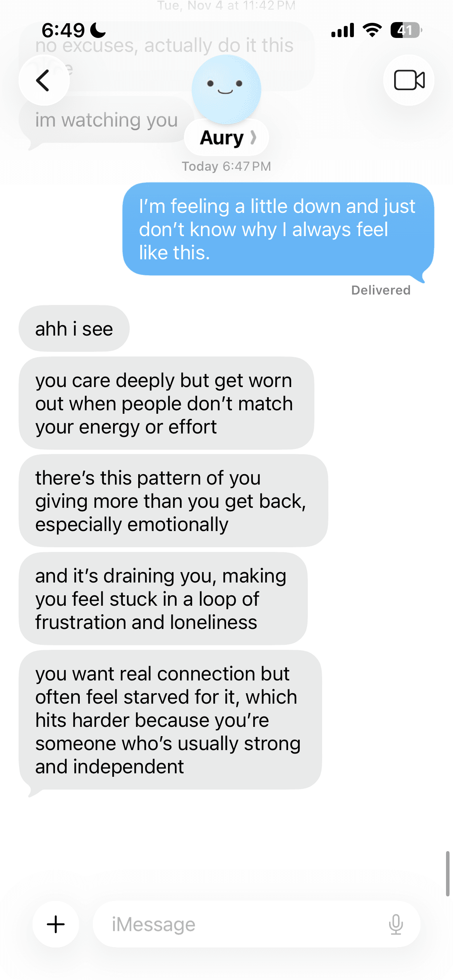
Task: Tap the Wi-Fi status icon
Action: [372, 30]
